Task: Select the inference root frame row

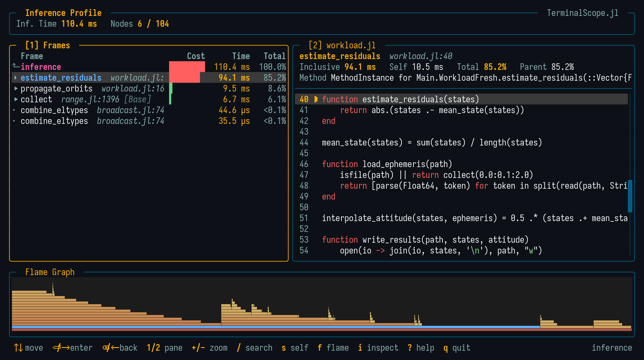Action: pos(149,67)
